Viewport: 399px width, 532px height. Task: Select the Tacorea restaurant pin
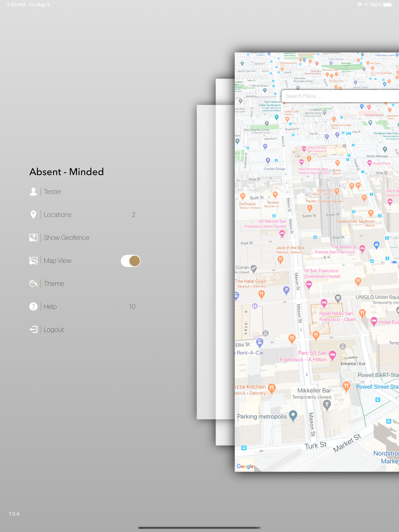click(275, 195)
